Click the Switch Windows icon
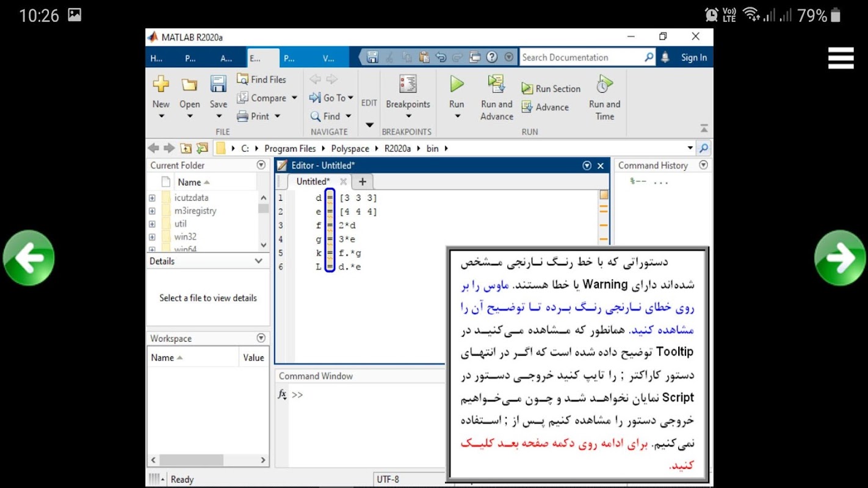Screen dimensions: 868x488 (475, 57)
